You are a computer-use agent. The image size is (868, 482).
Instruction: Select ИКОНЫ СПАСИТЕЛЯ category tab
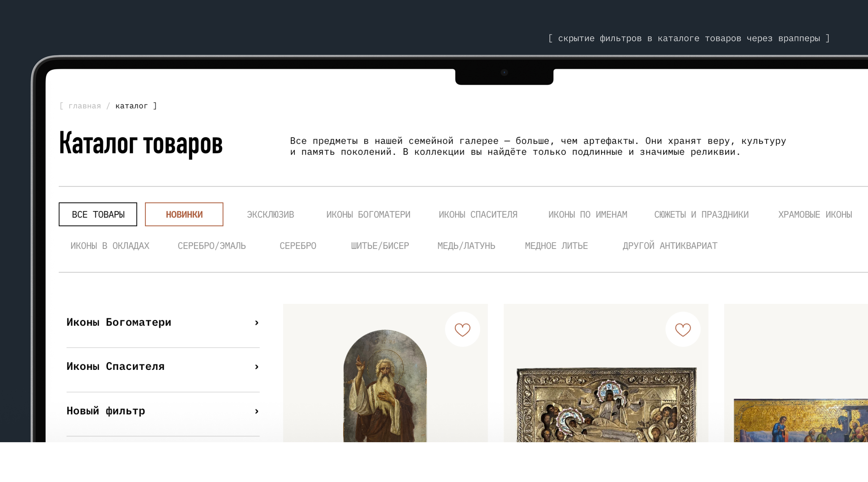(478, 214)
